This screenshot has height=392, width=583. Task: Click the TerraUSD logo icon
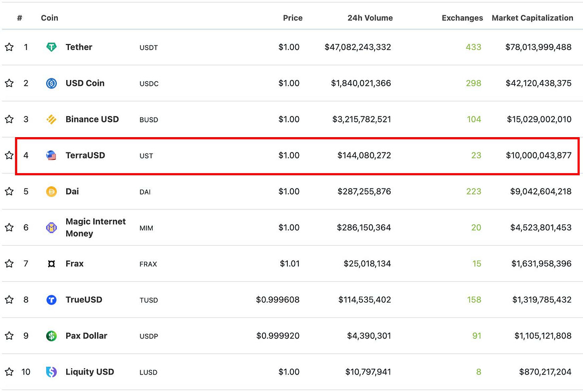coord(51,155)
